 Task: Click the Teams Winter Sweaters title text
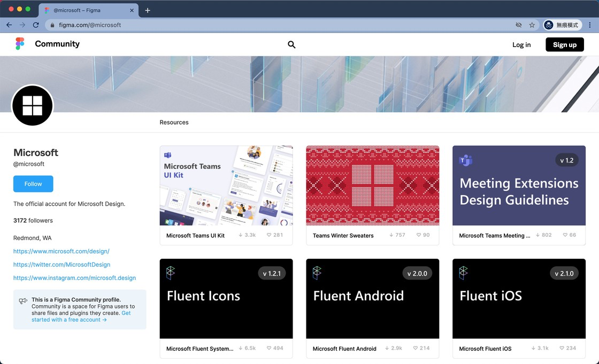click(343, 235)
